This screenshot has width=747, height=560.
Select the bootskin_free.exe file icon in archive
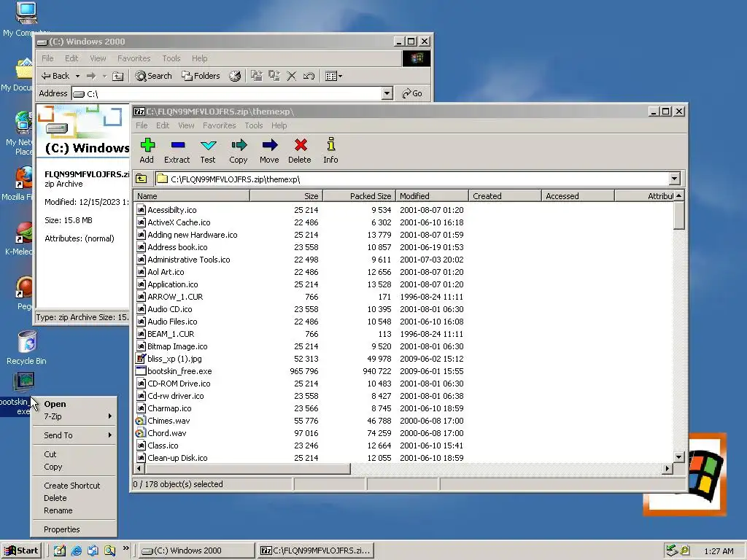click(141, 371)
